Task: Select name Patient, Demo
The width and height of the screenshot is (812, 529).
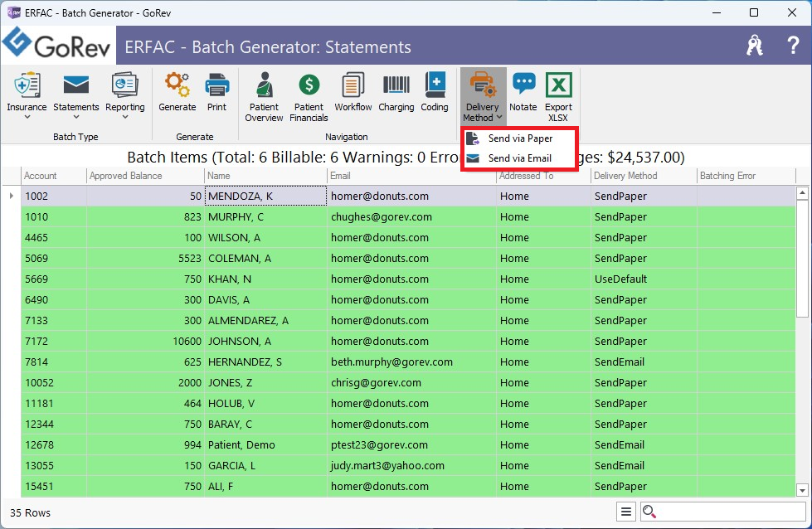Action: pos(241,444)
